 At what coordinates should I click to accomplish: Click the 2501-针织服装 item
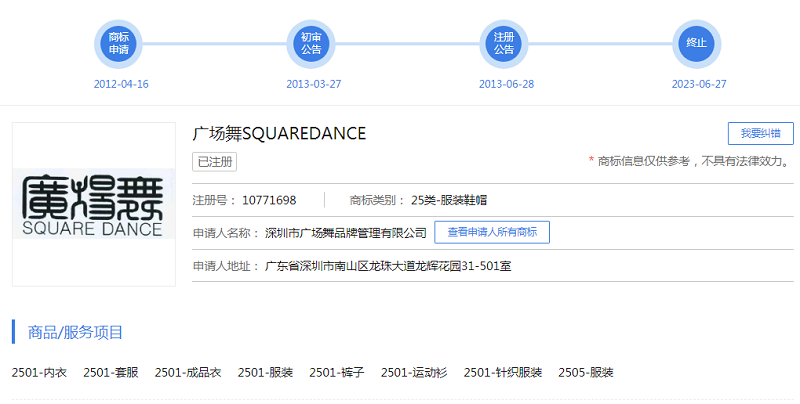[502, 372]
